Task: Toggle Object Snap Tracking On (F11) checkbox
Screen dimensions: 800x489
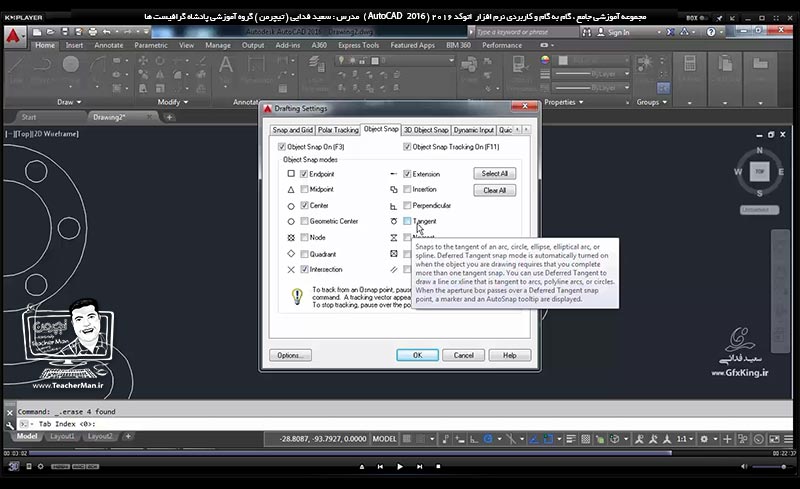Action: coord(407,147)
